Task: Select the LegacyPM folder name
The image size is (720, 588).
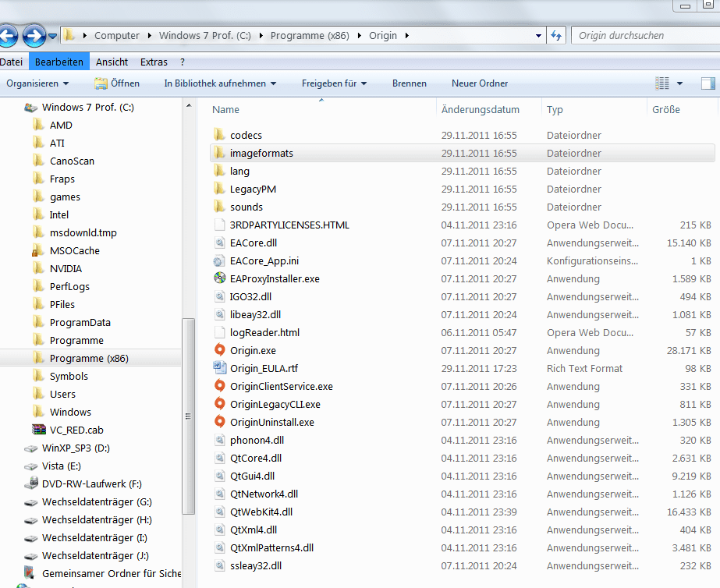Action: pyautogui.click(x=253, y=190)
